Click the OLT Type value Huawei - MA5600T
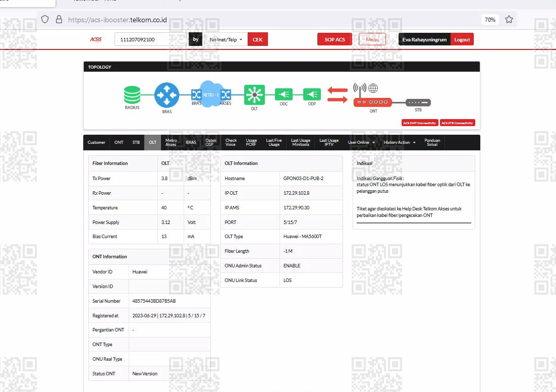The image size is (556, 392). 302,237
